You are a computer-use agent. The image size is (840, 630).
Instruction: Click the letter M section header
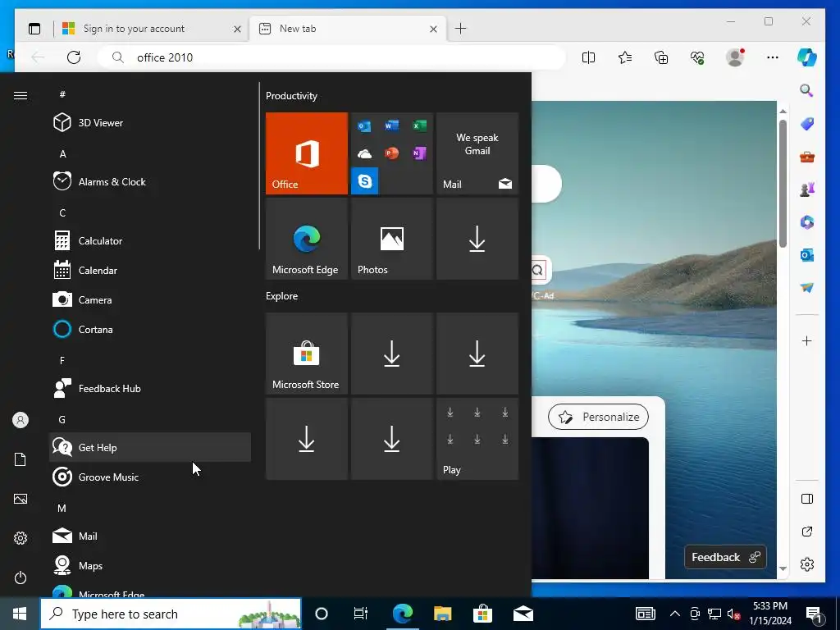[x=62, y=508]
